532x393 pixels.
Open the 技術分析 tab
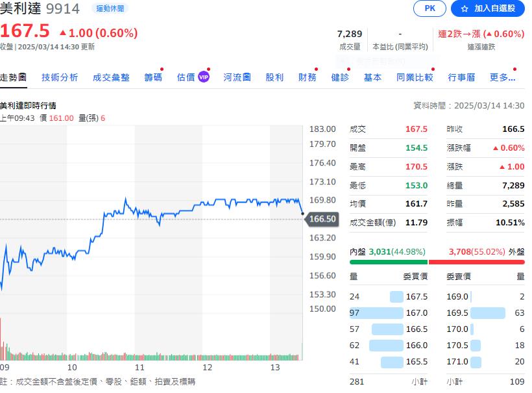(x=60, y=77)
